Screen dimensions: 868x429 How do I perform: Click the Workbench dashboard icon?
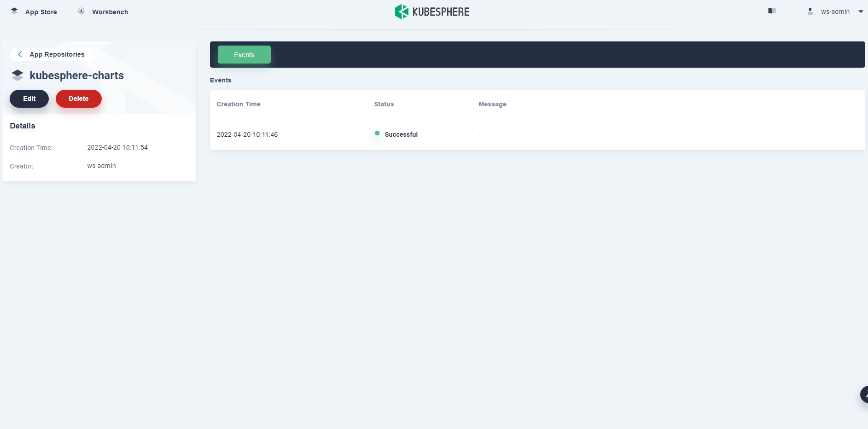(x=81, y=11)
